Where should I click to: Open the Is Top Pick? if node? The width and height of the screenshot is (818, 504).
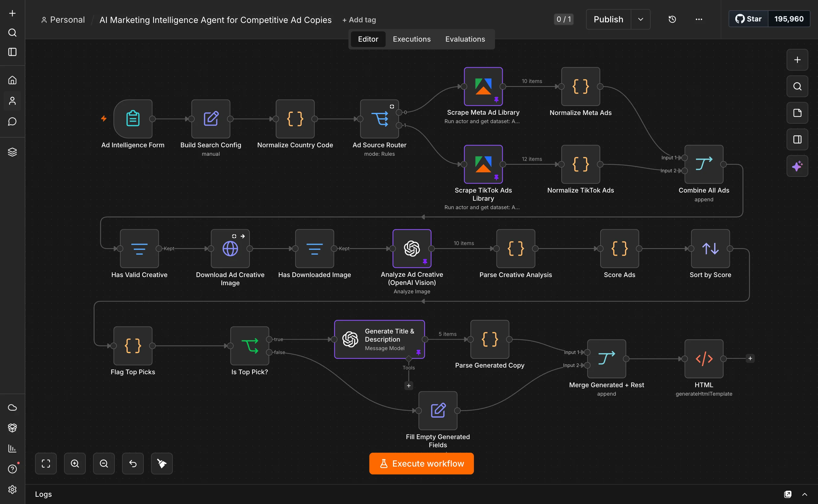[250, 346]
